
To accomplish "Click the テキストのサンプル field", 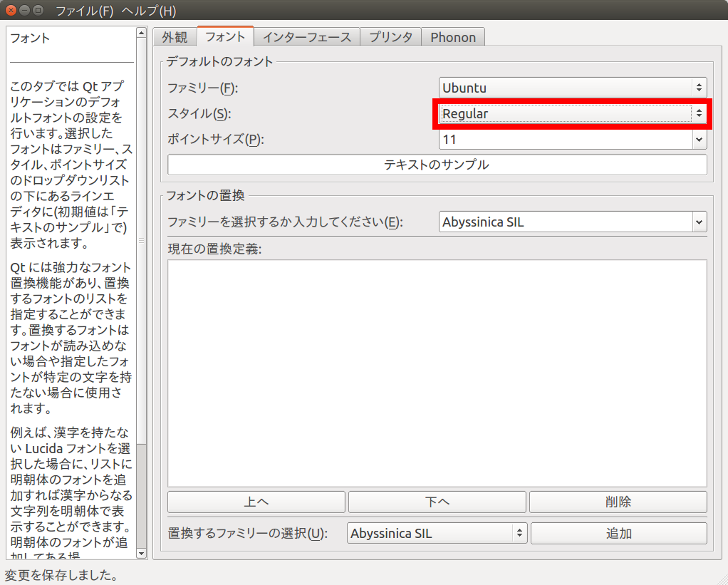I will click(x=437, y=165).
